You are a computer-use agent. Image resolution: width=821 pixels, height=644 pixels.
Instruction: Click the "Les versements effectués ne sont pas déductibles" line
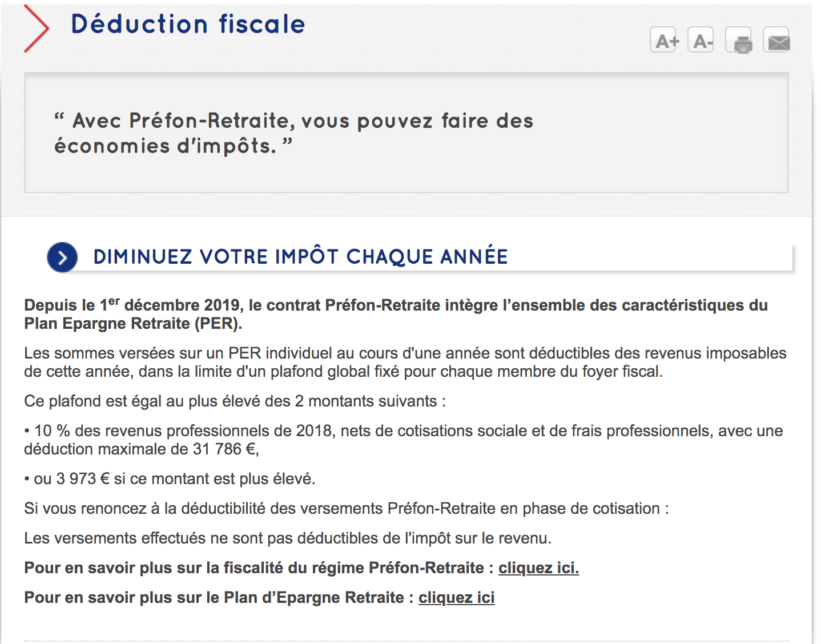(x=287, y=538)
